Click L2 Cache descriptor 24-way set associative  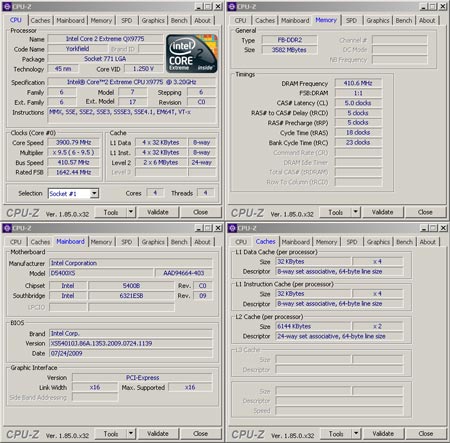point(339,336)
